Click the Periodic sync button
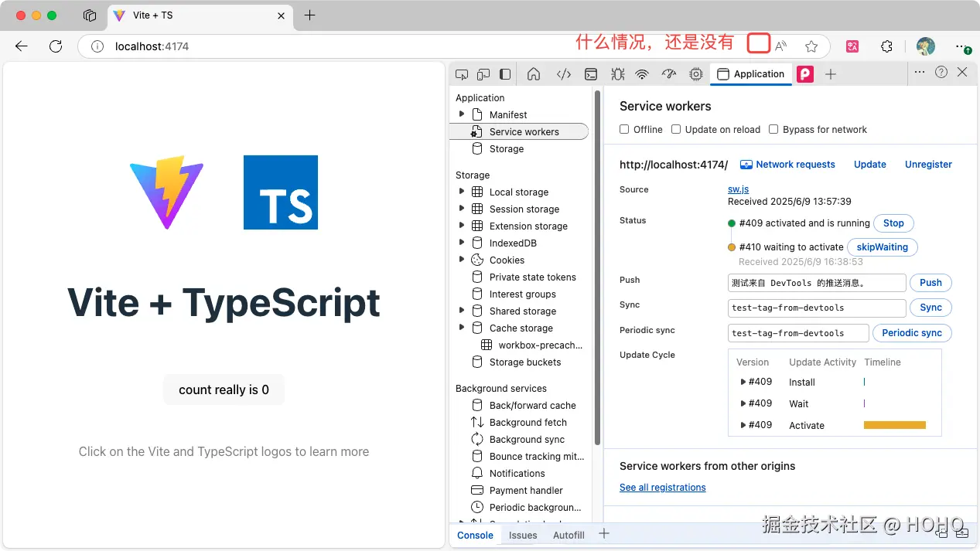The height and width of the screenshot is (551, 980). (x=912, y=333)
